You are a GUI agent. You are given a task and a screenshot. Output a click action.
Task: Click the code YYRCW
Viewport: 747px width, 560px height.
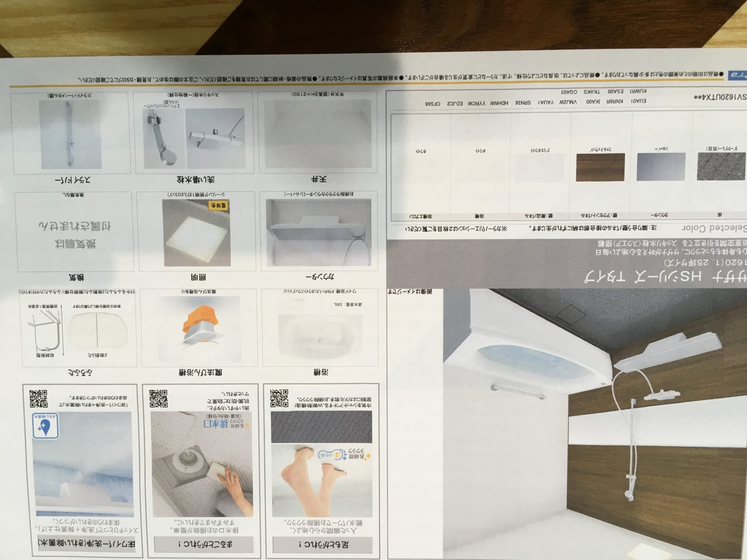pyautogui.click(x=476, y=104)
